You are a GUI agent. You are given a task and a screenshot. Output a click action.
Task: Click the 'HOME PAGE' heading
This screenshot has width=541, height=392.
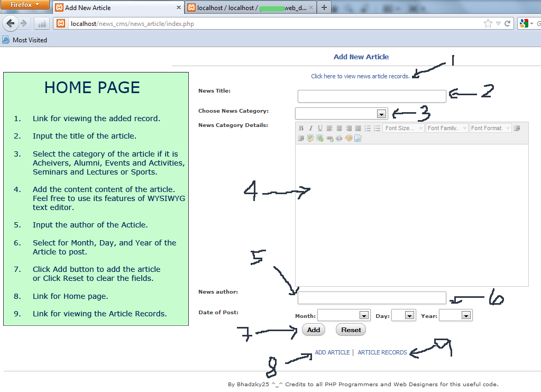coord(92,87)
